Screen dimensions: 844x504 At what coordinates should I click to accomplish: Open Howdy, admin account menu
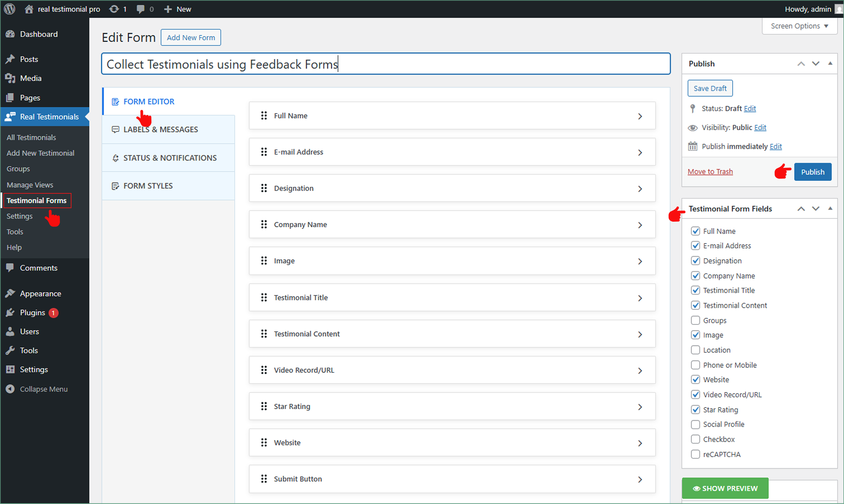click(813, 9)
